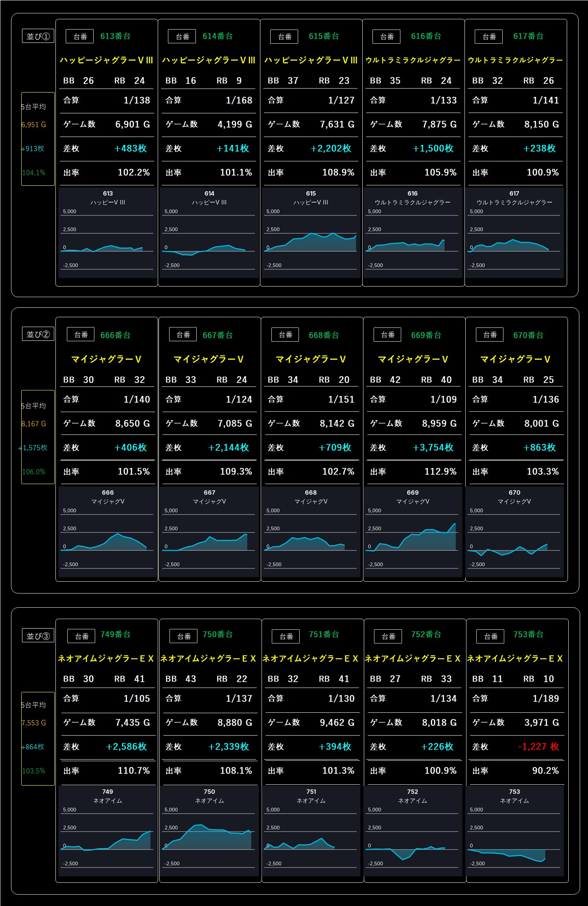This screenshot has height=906, width=588.
Task: Select the 1/105 combined probability
Action: coord(137,699)
